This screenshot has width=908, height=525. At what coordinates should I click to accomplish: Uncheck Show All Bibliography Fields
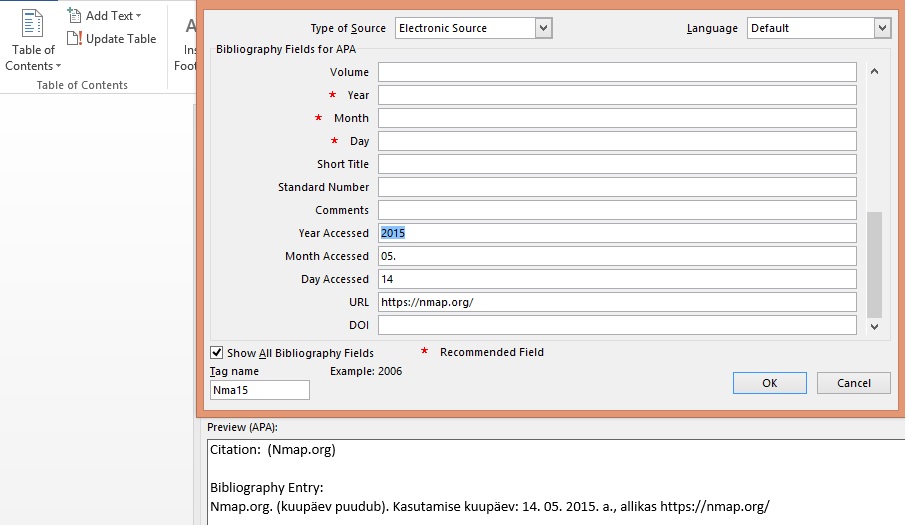[217, 353]
